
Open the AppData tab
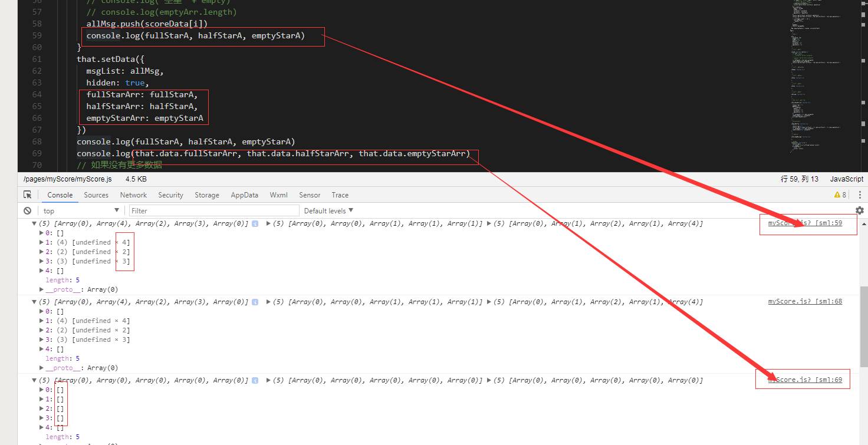(x=244, y=195)
